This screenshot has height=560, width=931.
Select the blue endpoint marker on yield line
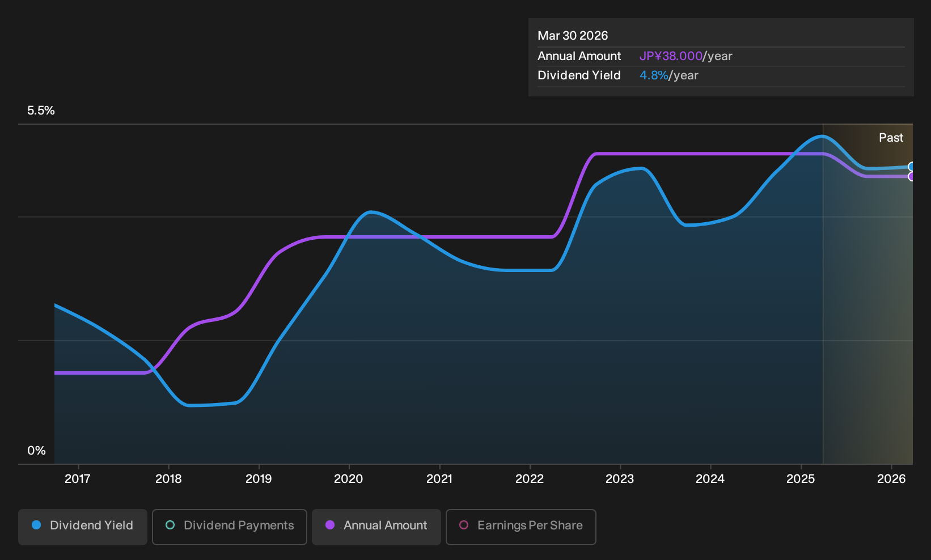tap(911, 167)
